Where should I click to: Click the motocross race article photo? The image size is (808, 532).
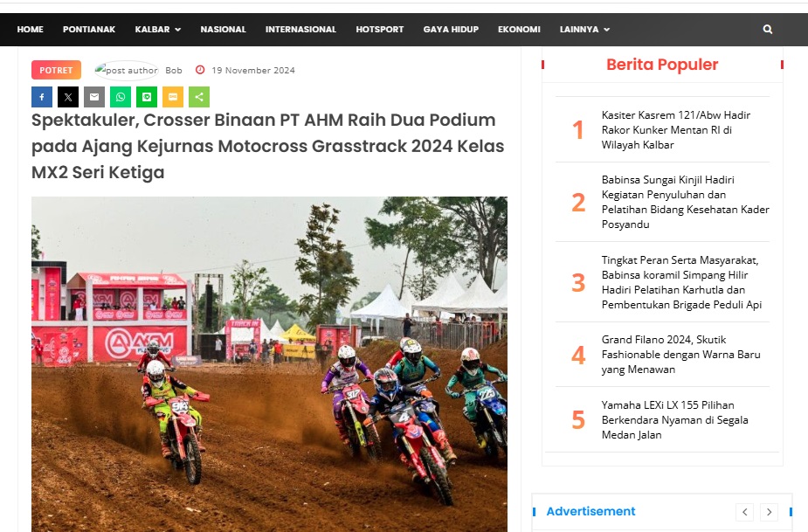coord(269,364)
